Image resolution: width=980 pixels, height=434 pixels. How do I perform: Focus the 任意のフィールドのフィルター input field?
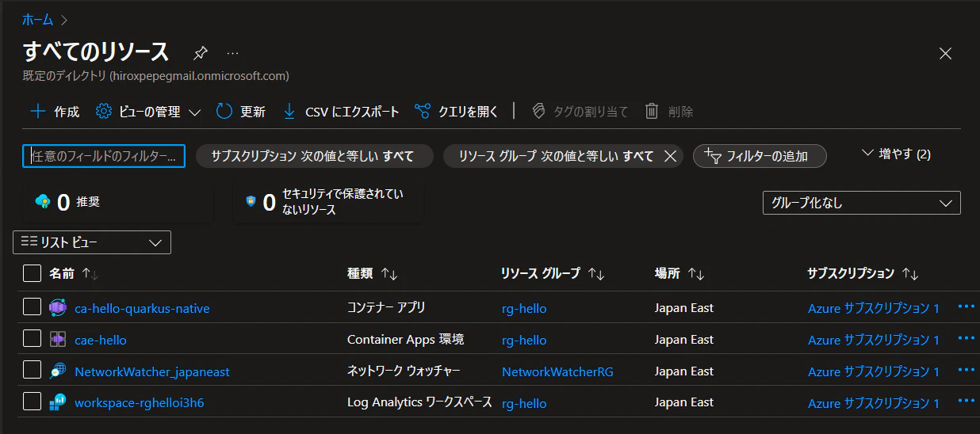pyautogui.click(x=104, y=156)
